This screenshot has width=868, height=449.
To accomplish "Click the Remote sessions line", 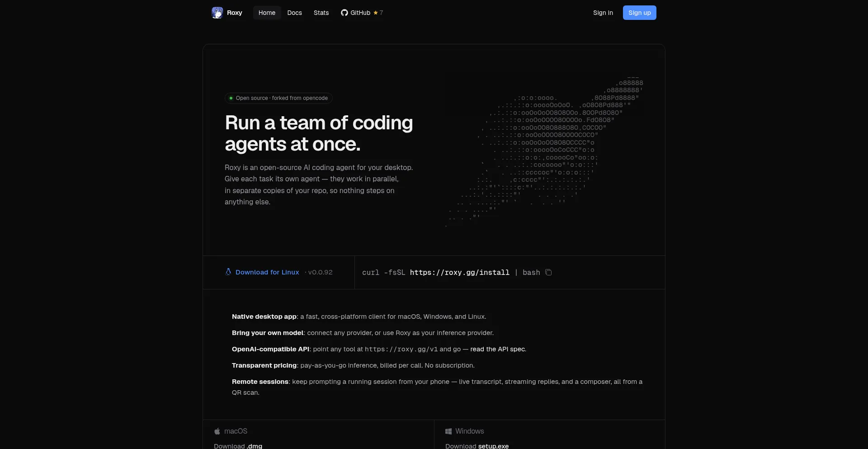I will 437,387.
